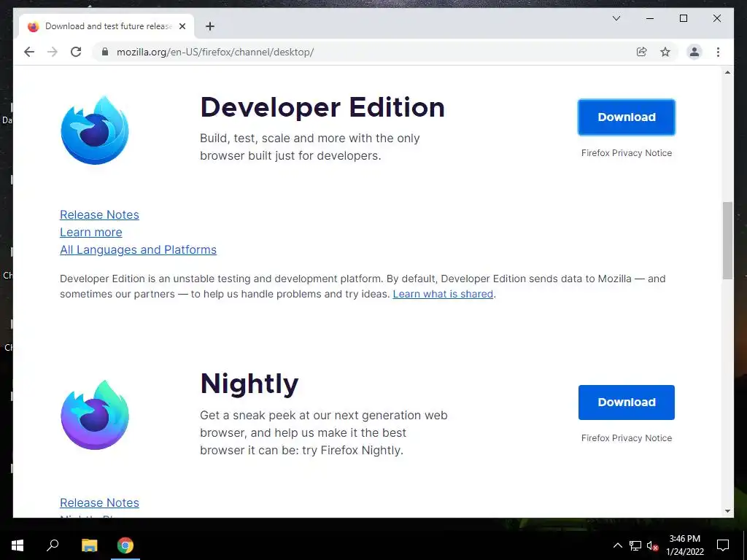Screen dimensions: 747x560
Task: Open the tab search chevron
Action: click(616, 18)
